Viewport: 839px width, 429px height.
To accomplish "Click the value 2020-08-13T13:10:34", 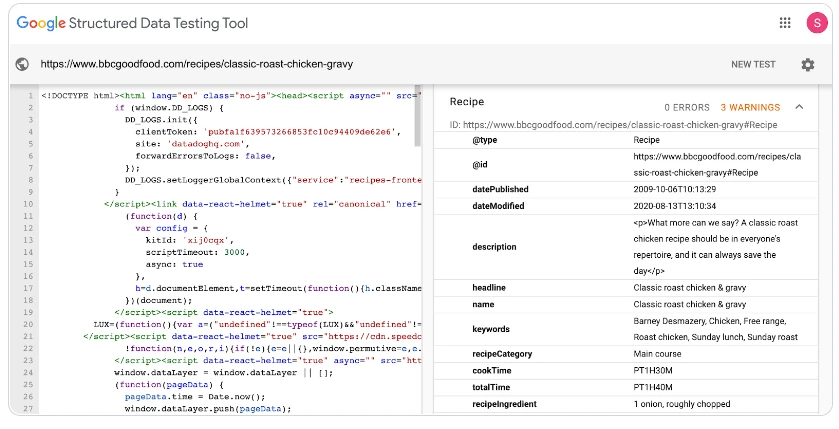I will pos(674,206).
